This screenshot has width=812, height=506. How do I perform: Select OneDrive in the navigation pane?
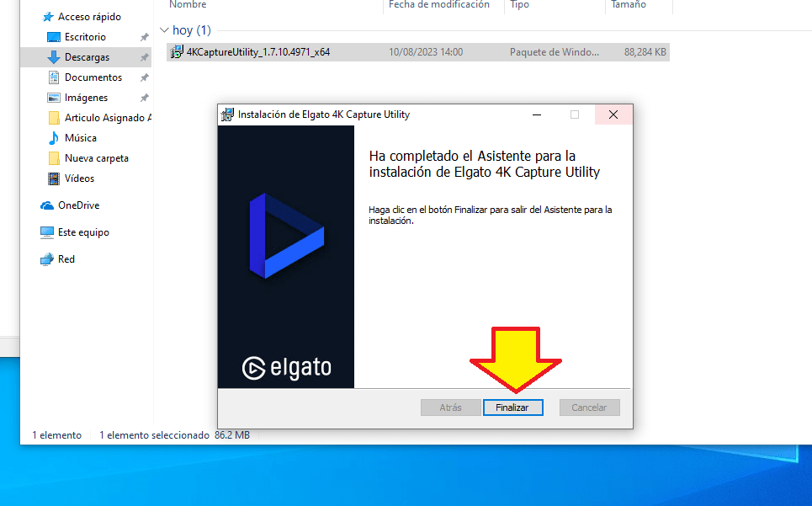(77, 205)
